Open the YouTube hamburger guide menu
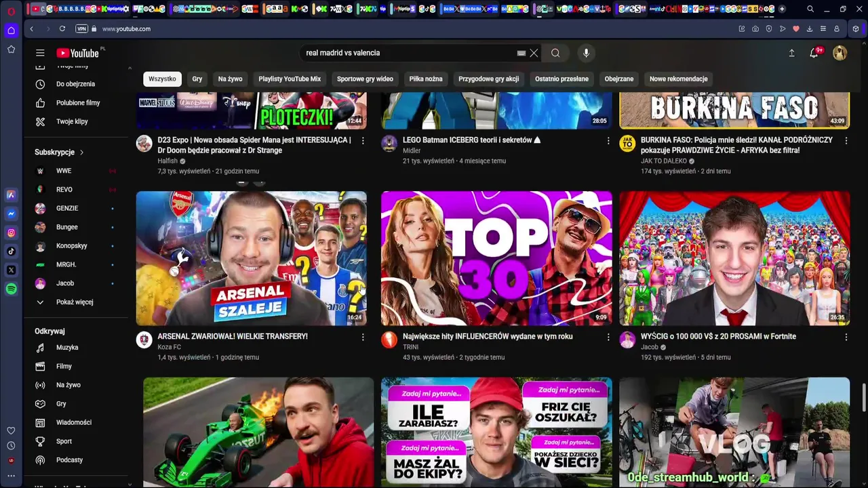The width and height of the screenshot is (868, 488). click(x=40, y=53)
